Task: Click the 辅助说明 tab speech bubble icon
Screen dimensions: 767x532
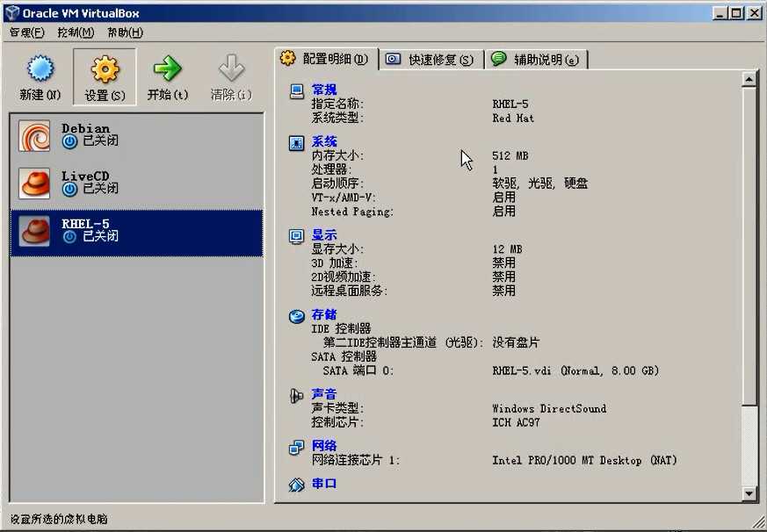Action: point(498,58)
